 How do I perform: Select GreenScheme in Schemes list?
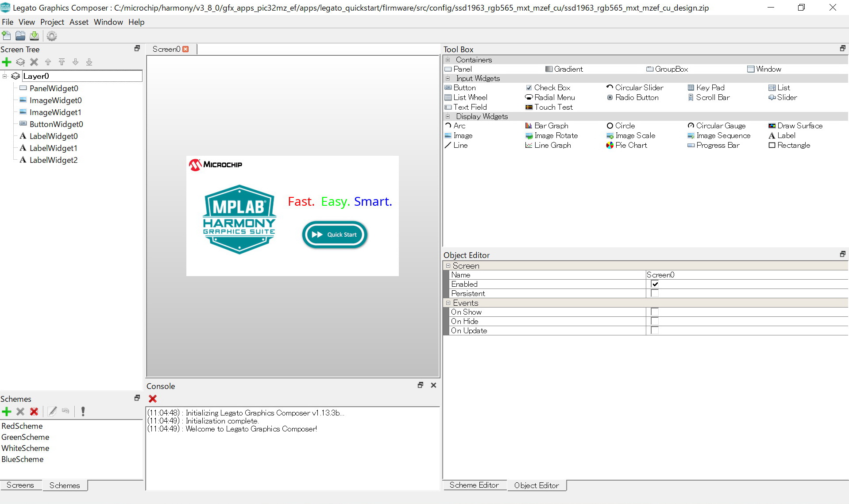[25, 437]
